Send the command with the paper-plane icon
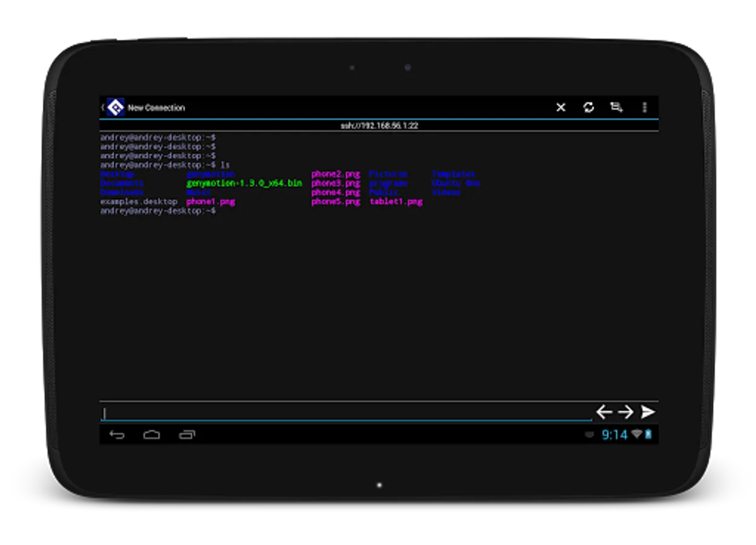Screen dimensions: 756x545 648,412
